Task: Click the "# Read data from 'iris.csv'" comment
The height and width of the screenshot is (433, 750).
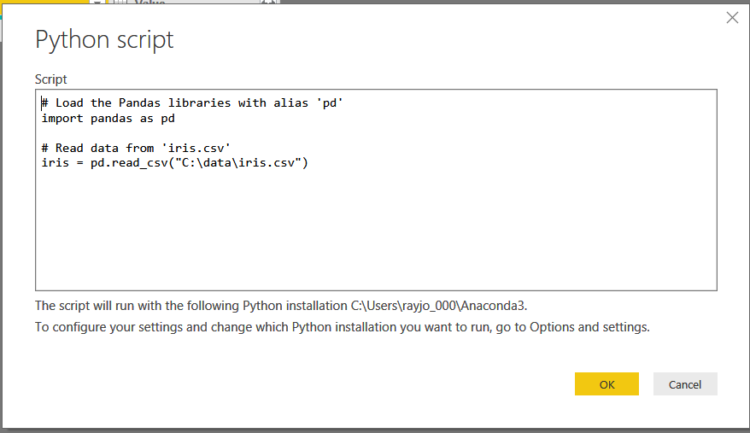Action: 136,148
